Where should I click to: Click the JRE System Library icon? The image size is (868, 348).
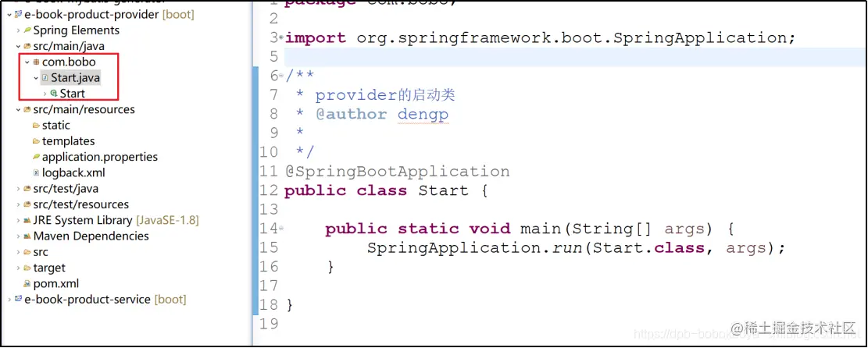point(27,220)
